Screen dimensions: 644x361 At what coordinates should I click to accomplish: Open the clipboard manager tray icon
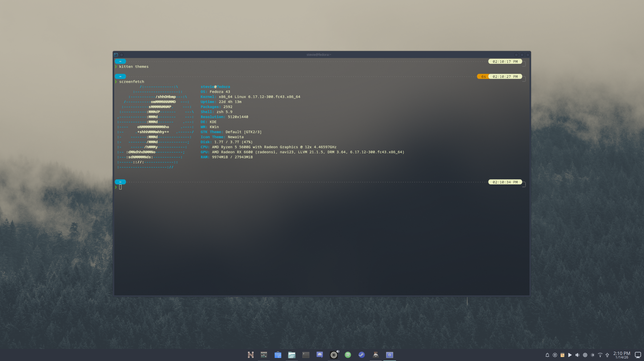[x=562, y=355]
